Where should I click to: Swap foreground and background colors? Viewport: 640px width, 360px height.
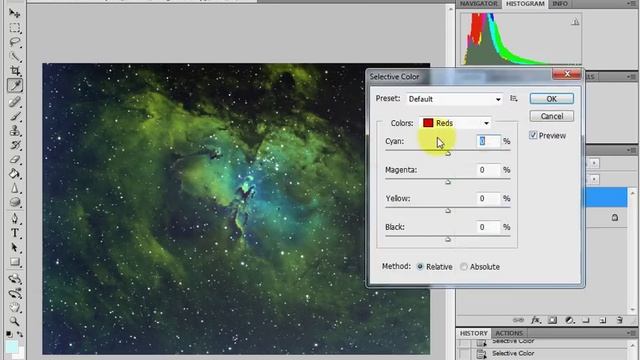point(20,334)
